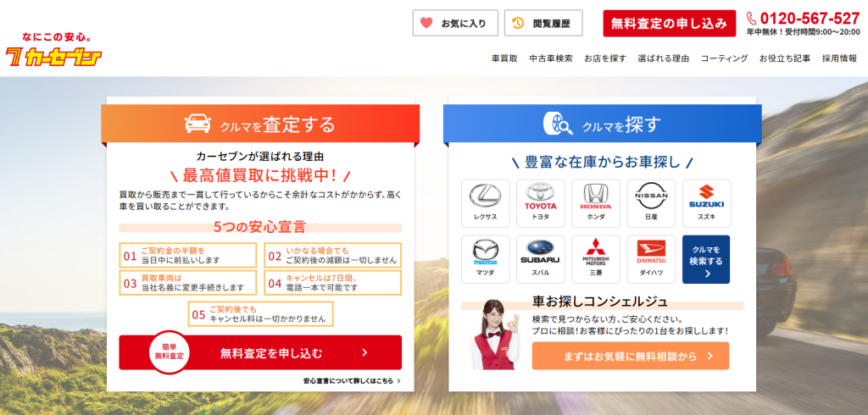Image resolution: width=868 pixels, height=415 pixels.
Task: Click the red phone handset icon
Action: [751, 18]
